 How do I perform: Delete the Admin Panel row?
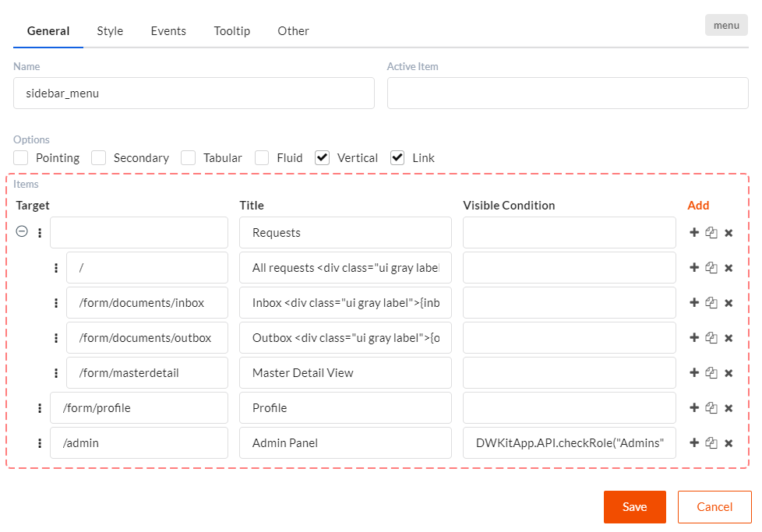(728, 443)
